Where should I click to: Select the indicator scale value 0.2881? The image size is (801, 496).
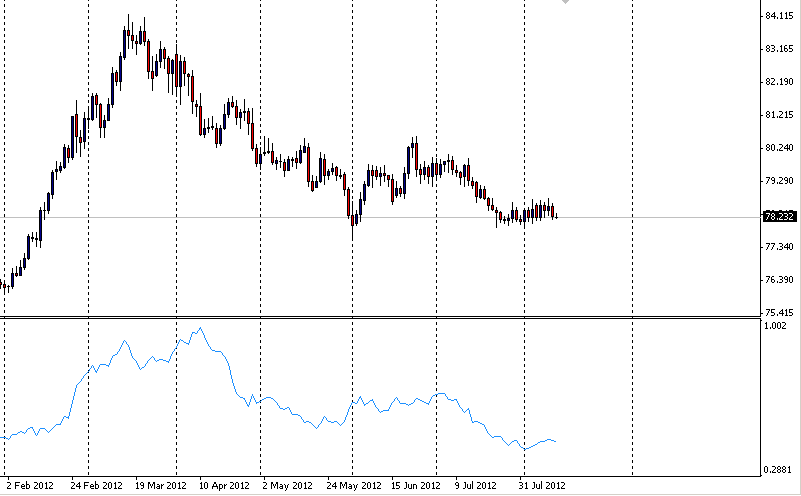778,469
